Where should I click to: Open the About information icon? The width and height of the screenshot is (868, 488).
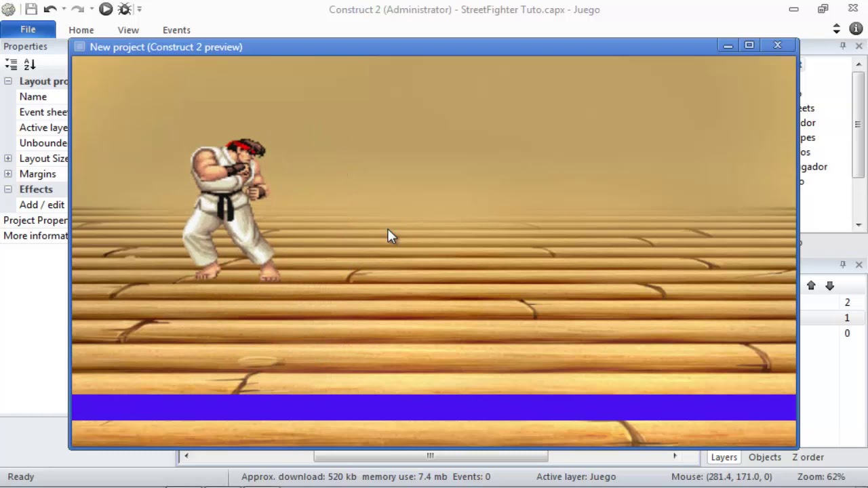(x=856, y=28)
